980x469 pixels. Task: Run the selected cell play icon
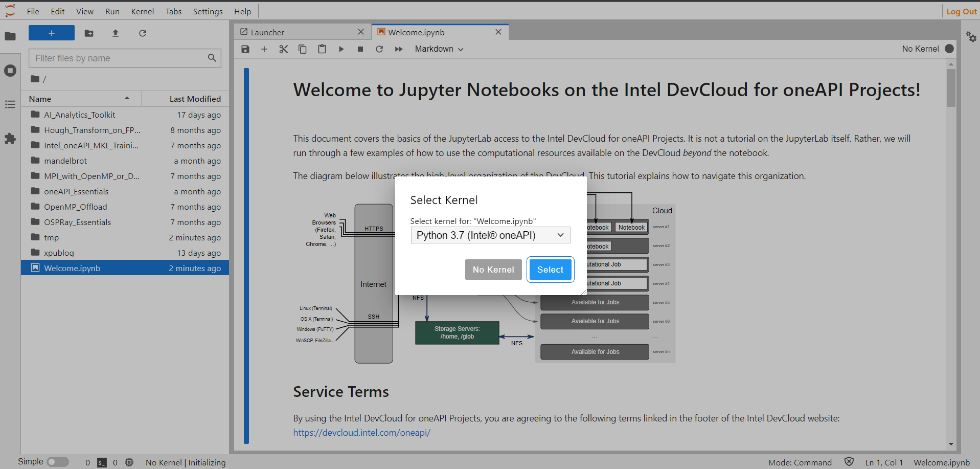341,49
